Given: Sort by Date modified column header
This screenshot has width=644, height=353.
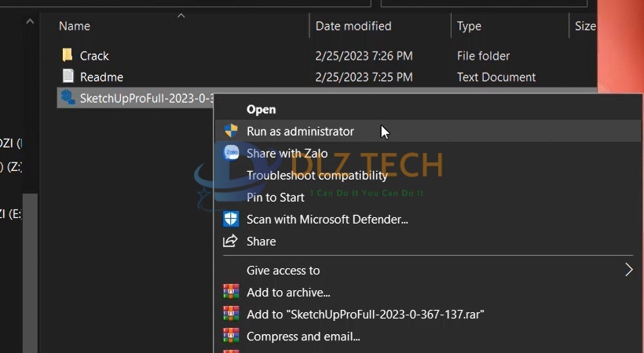Looking at the screenshot, I should [353, 26].
